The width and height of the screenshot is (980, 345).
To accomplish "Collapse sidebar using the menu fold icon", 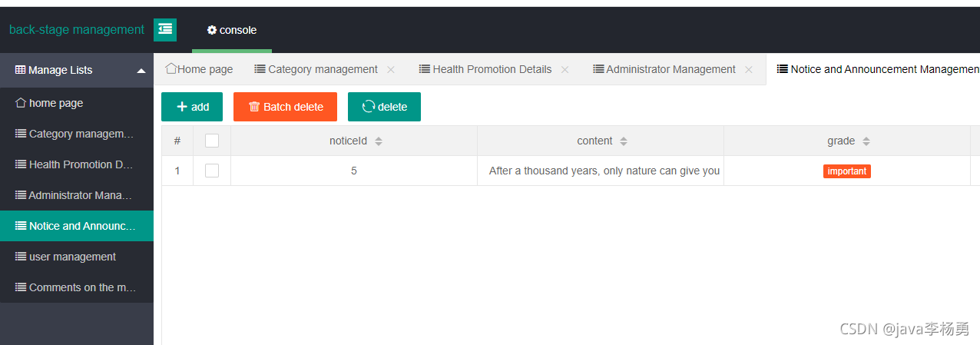I will pos(165,30).
